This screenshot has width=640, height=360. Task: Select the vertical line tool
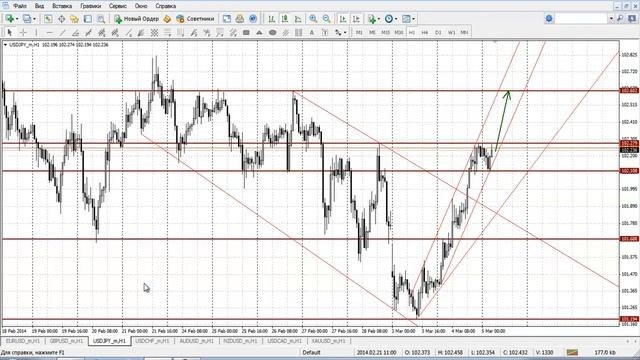(36, 32)
